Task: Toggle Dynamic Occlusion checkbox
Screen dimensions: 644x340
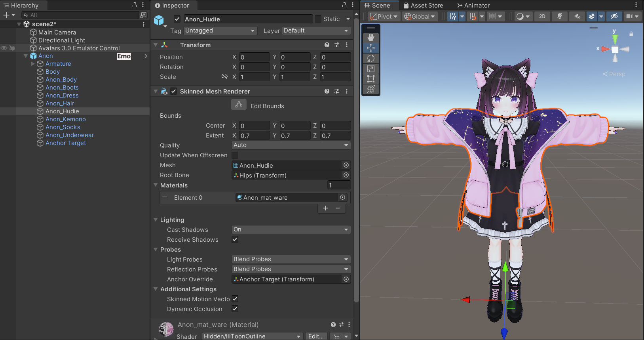Action: pos(235,309)
